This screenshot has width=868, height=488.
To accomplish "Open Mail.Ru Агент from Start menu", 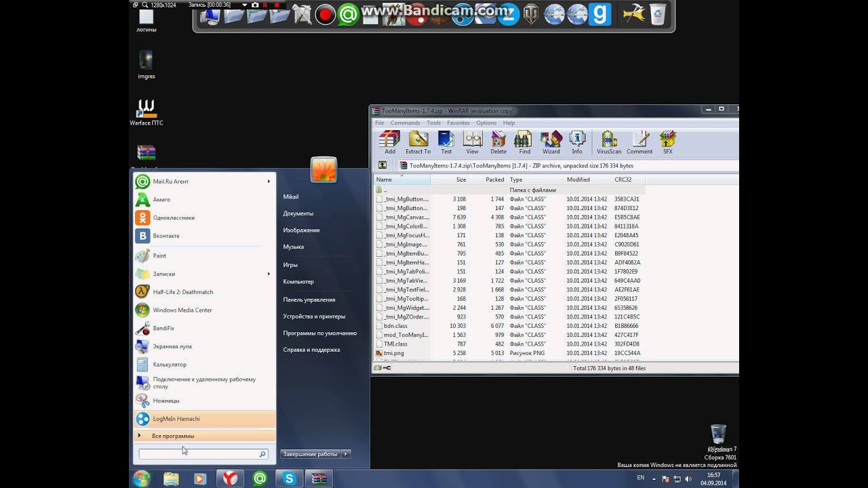I will point(203,182).
